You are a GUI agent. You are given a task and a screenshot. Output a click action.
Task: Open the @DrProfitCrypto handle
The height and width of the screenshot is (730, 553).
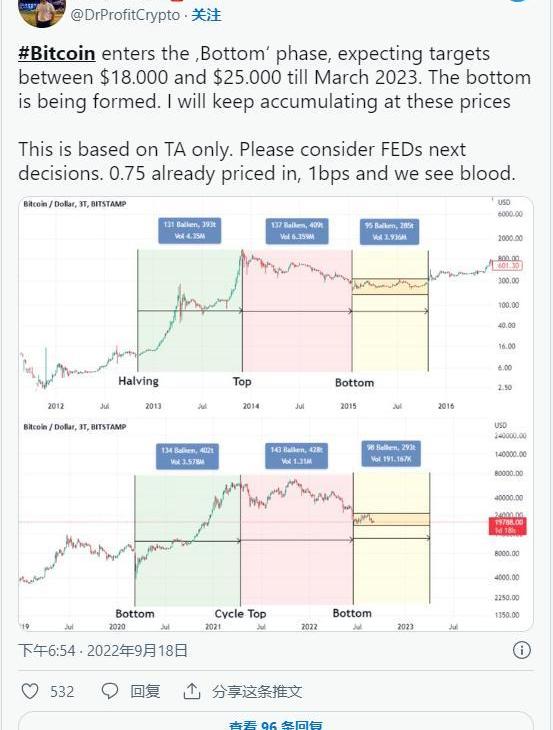[125, 15]
